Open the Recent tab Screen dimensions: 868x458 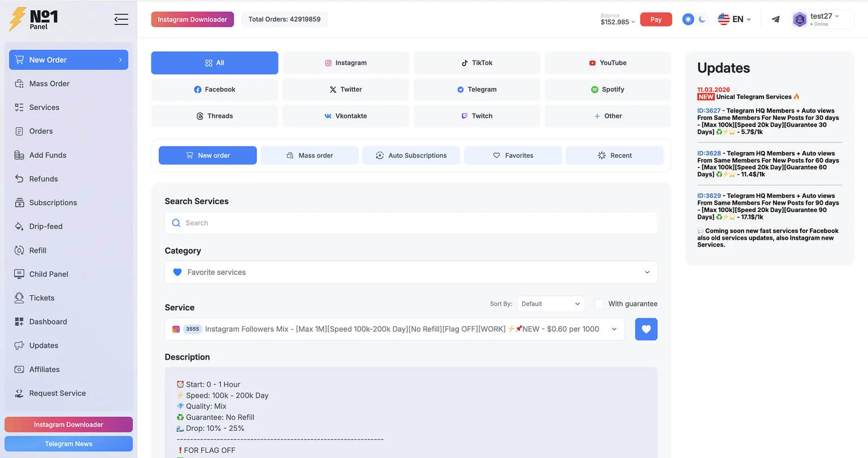[x=615, y=155]
